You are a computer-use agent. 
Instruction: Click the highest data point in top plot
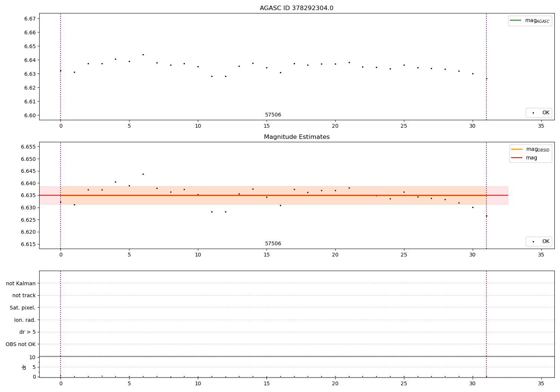pyautogui.click(x=143, y=55)
